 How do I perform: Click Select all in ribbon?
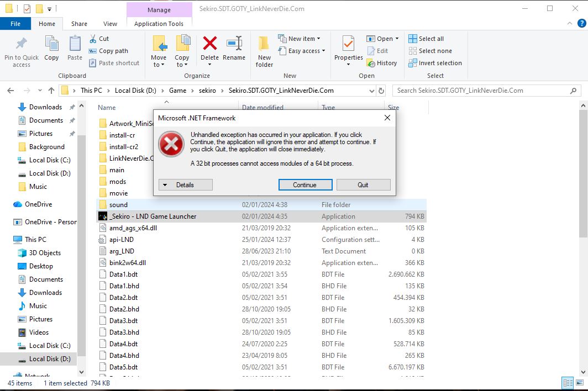coord(426,39)
